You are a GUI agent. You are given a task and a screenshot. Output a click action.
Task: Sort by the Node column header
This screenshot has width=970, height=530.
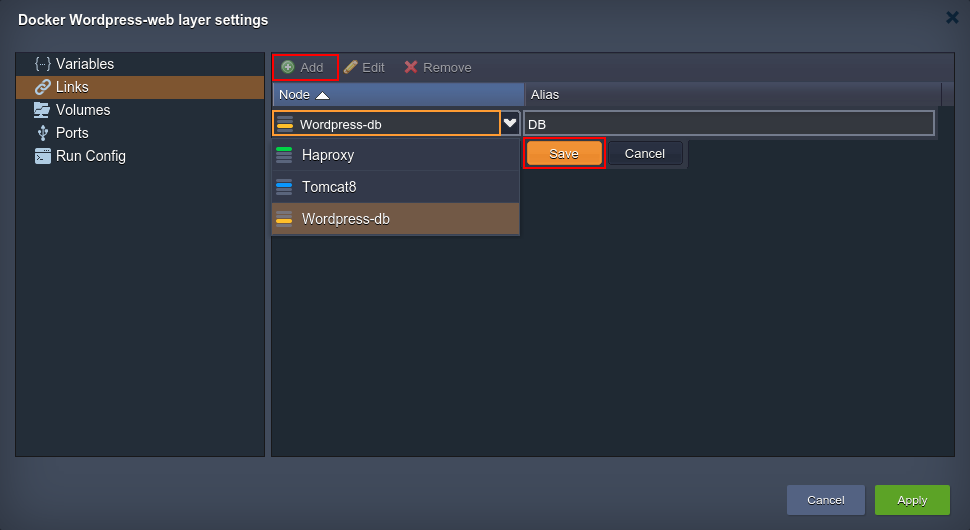click(398, 95)
